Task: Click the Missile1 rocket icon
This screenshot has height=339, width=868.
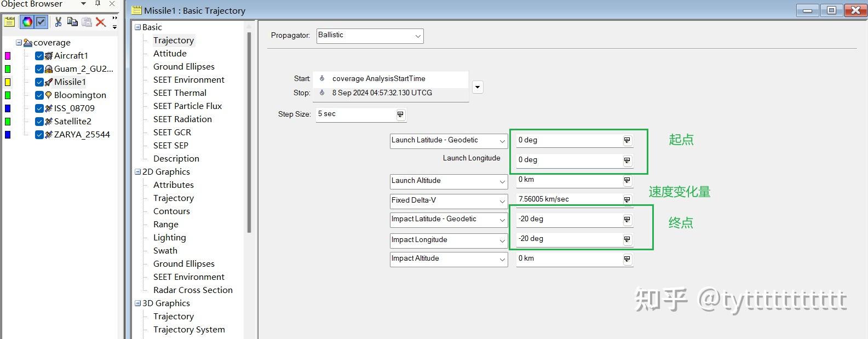Action: click(49, 82)
